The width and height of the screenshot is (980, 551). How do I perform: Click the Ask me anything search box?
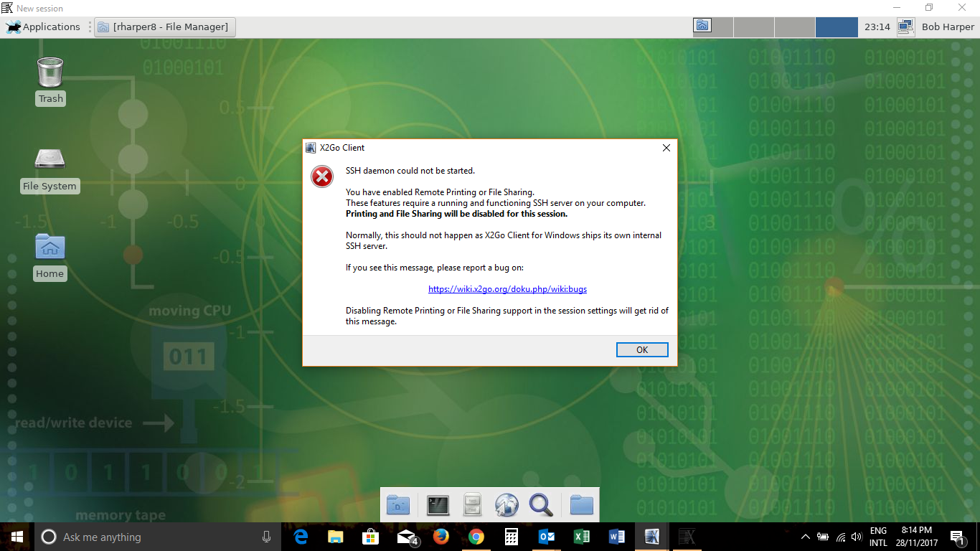click(x=158, y=537)
